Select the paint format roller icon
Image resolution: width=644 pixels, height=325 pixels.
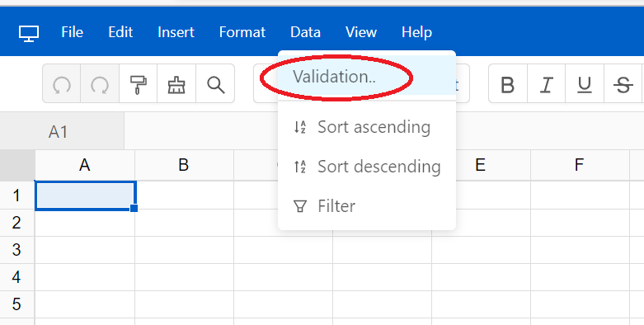pyautogui.click(x=138, y=84)
